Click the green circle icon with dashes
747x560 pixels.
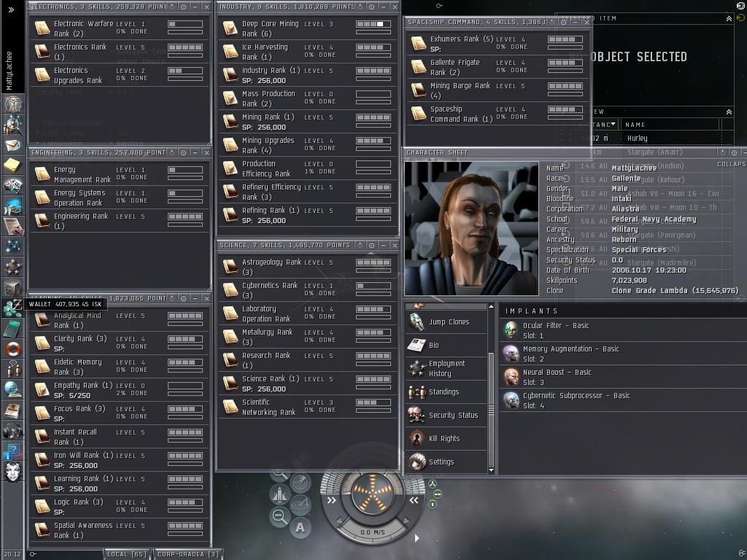(438, 494)
